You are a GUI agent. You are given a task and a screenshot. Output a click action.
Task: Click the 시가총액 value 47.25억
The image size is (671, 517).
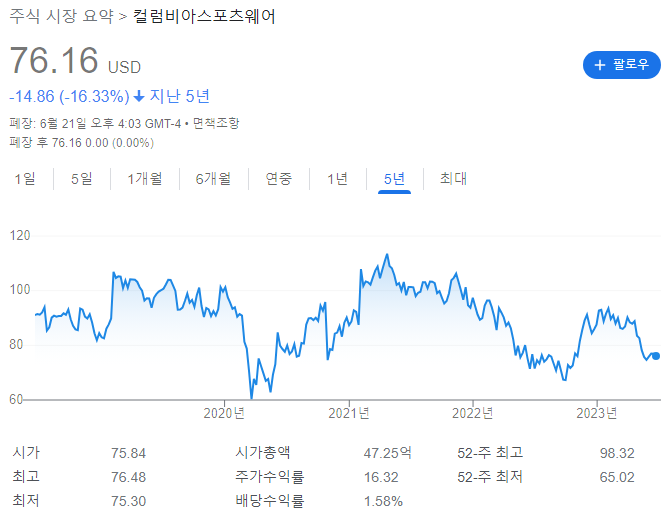point(387,453)
